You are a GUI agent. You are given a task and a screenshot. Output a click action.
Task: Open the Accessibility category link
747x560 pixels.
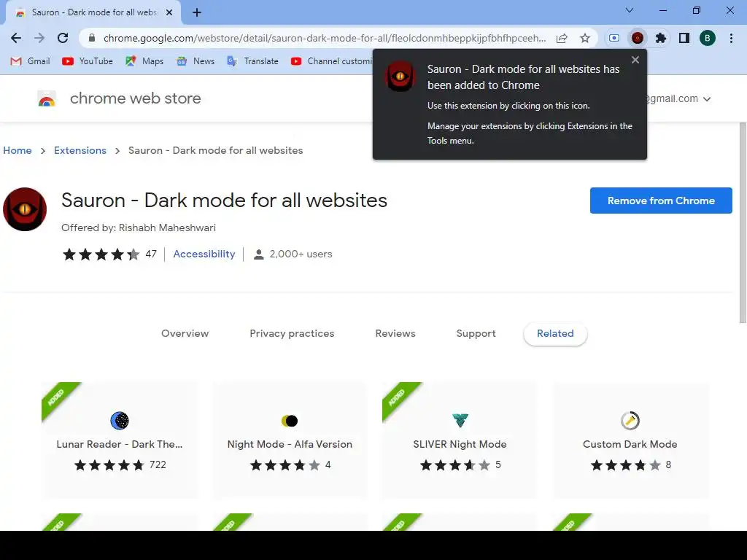coord(204,254)
